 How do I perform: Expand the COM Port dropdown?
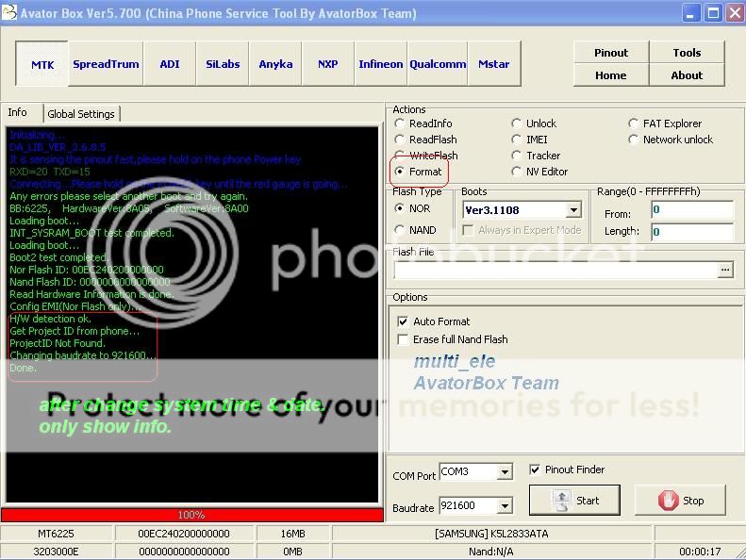pyautogui.click(x=505, y=472)
